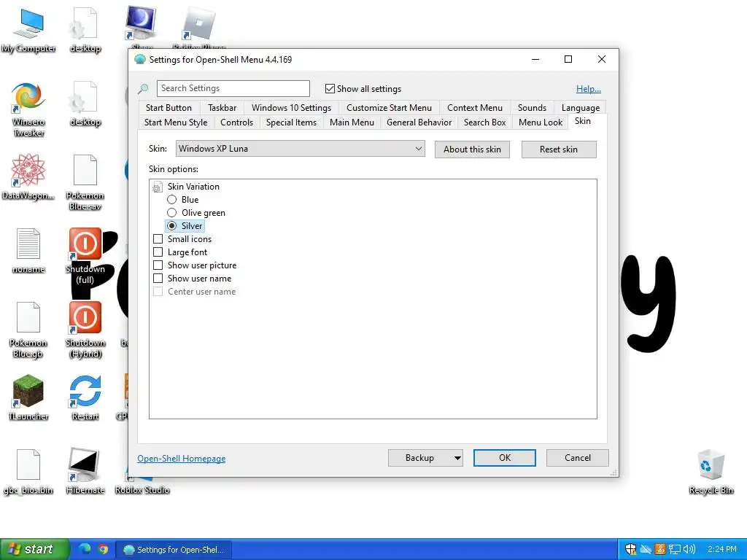Enable the Large font checkbox
The height and width of the screenshot is (560, 747).
click(158, 252)
